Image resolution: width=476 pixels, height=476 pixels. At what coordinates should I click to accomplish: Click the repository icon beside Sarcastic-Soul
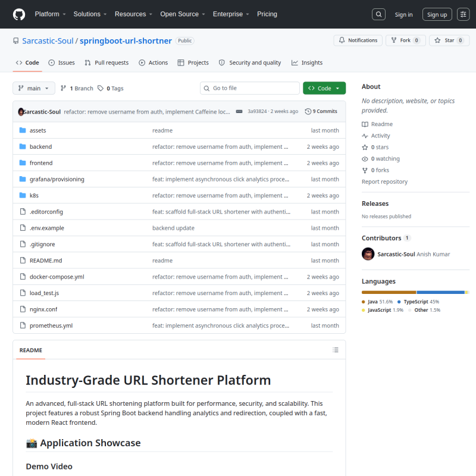coord(16,40)
